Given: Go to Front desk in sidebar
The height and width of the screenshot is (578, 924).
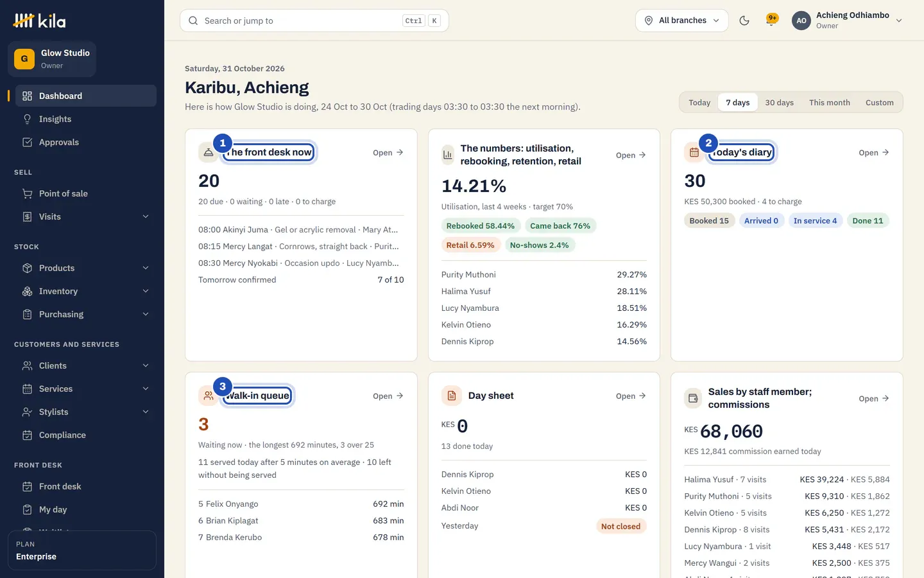Looking at the screenshot, I should [x=86, y=486].
